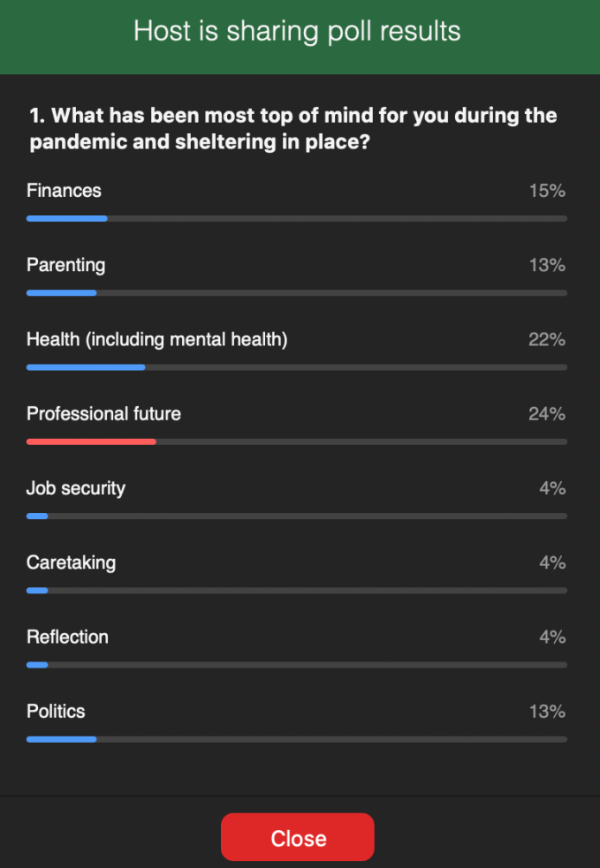Click the "Host is sharing poll results" header
The image size is (600, 868).
point(298,33)
